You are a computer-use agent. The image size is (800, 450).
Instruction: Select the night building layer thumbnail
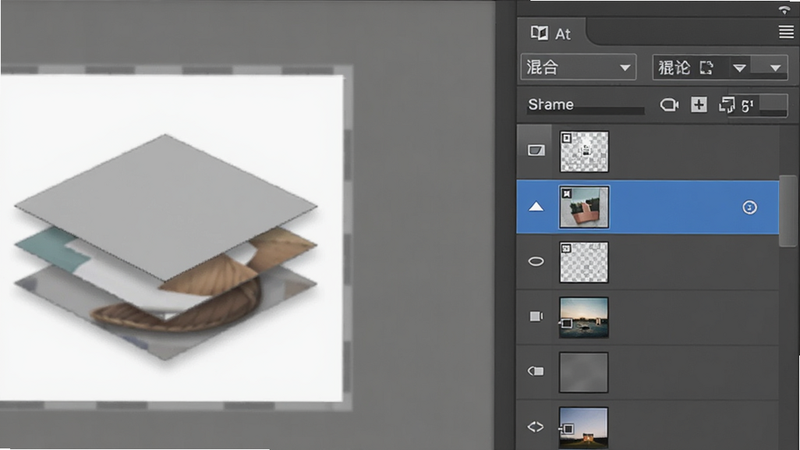(x=584, y=428)
